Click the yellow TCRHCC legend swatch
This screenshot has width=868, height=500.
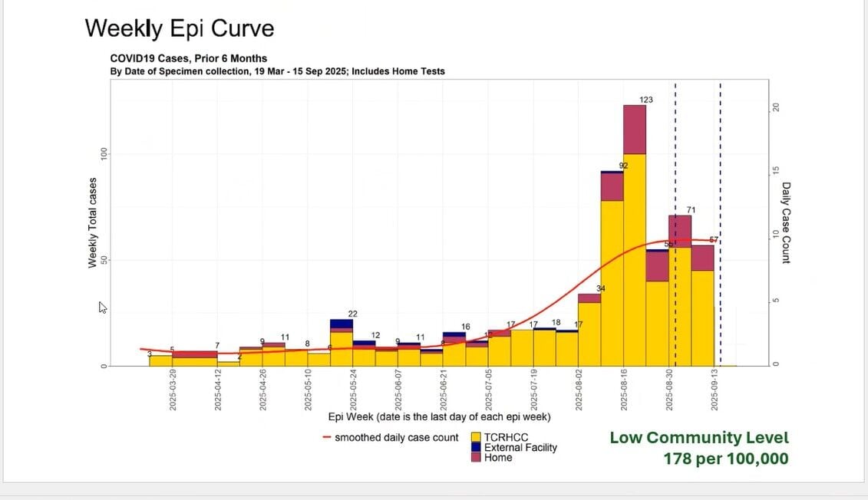click(x=476, y=438)
